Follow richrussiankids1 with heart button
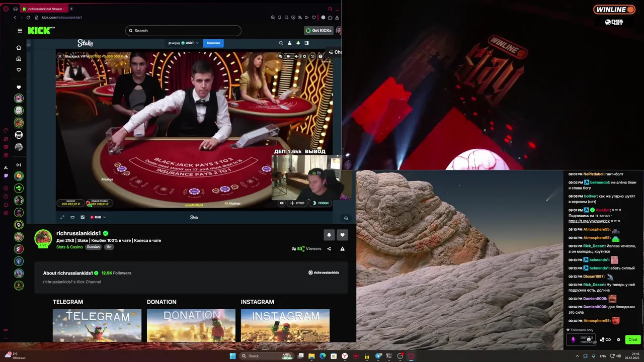The height and width of the screenshot is (362, 644). click(342, 235)
